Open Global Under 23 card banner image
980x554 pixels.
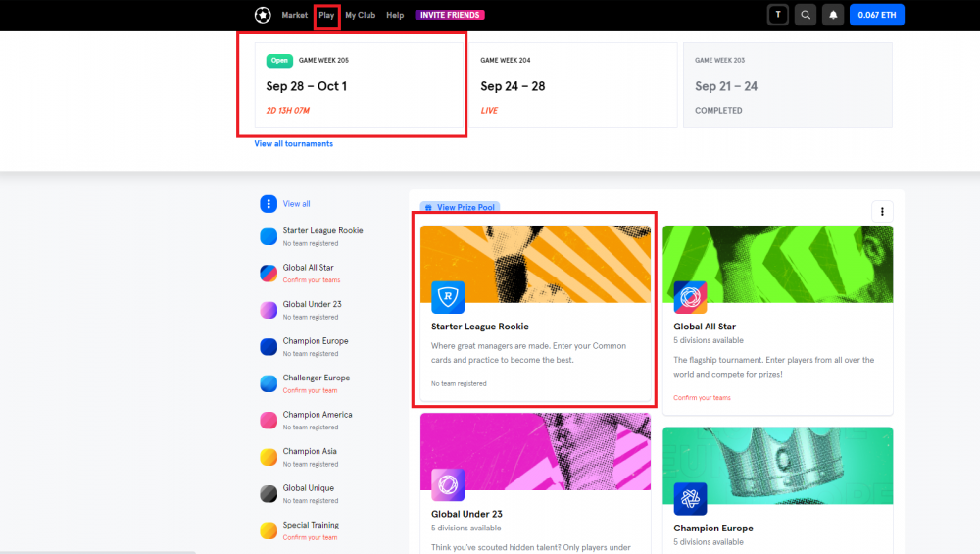pyautogui.click(x=535, y=451)
